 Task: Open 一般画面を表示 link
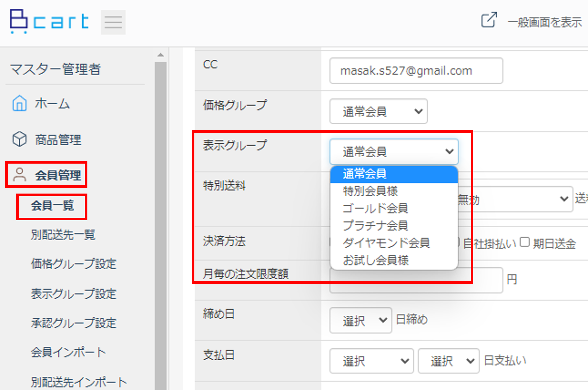coord(545,22)
